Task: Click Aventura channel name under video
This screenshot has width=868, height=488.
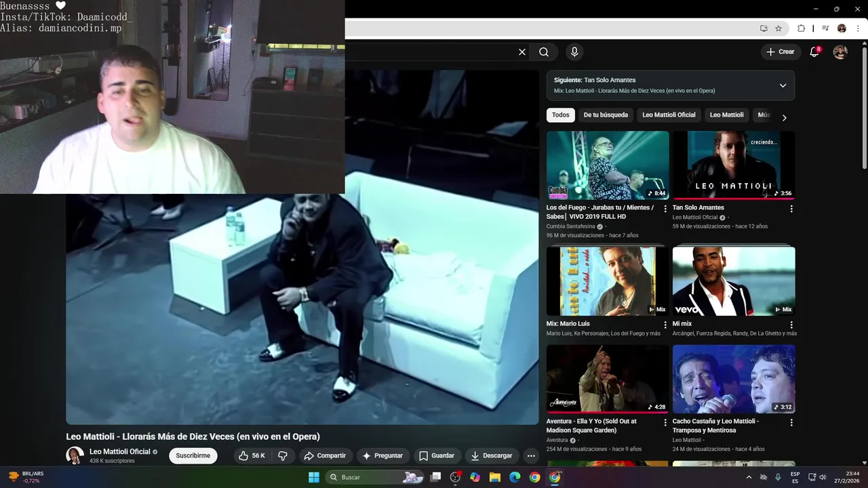Action: pyautogui.click(x=557, y=440)
